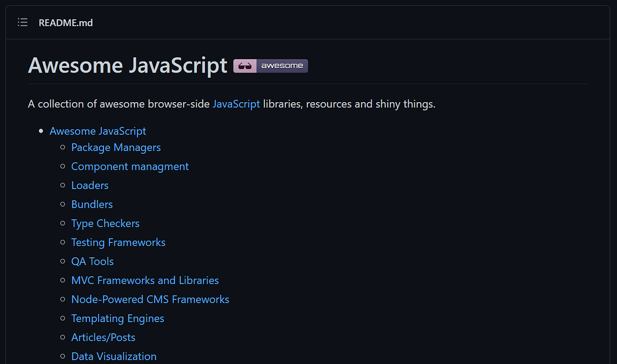Jump to Awesome JavaScript top-level section
Viewport: 617px width, 364px height.
pos(98,131)
